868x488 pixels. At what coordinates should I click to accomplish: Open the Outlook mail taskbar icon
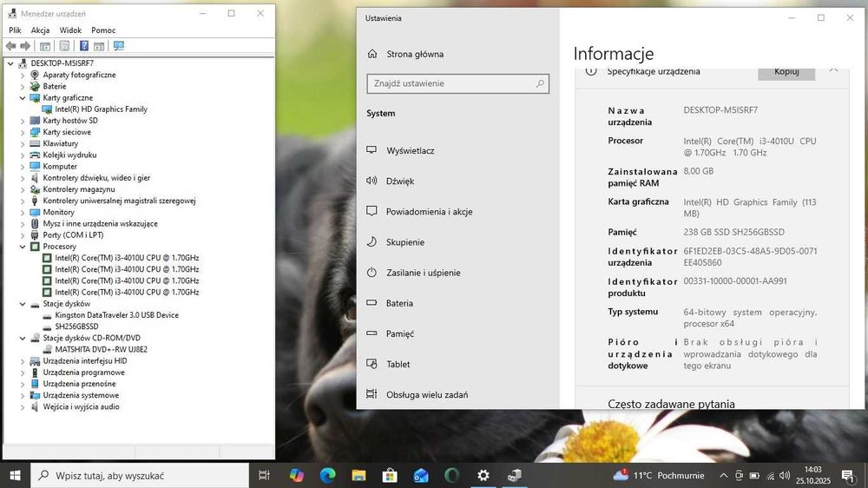tap(421, 475)
